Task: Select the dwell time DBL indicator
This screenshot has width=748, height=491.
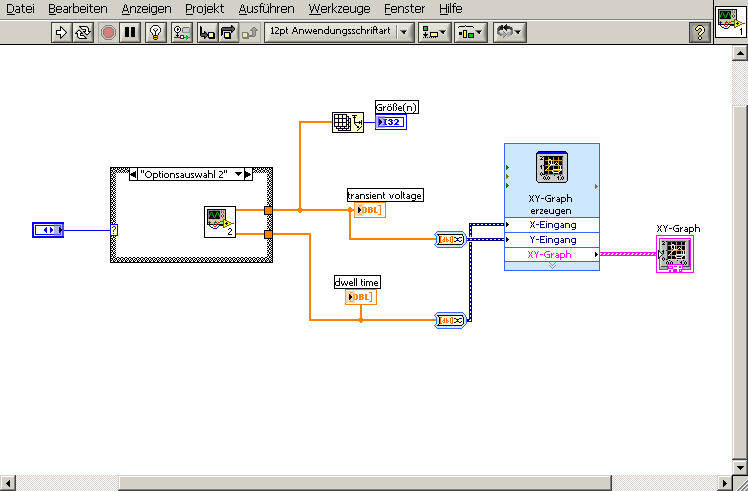Action: pyautogui.click(x=361, y=297)
